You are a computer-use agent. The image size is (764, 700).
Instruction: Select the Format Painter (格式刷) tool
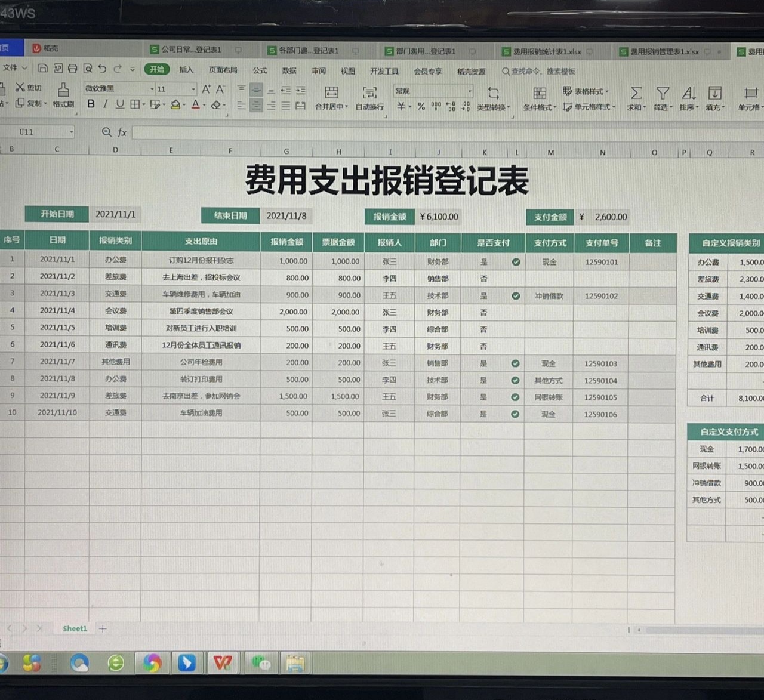pyautogui.click(x=63, y=94)
